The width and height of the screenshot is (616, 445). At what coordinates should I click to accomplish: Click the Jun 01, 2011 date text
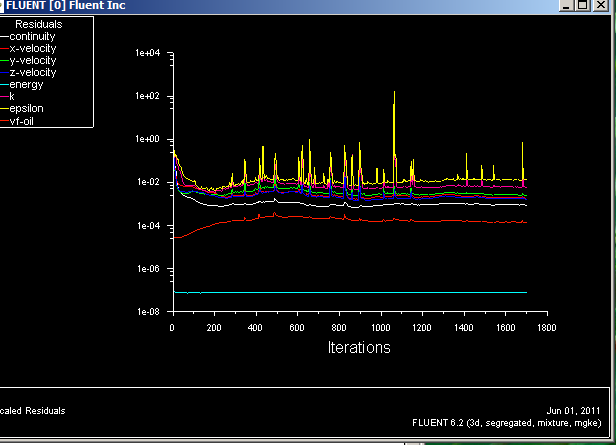click(x=573, y=410)
